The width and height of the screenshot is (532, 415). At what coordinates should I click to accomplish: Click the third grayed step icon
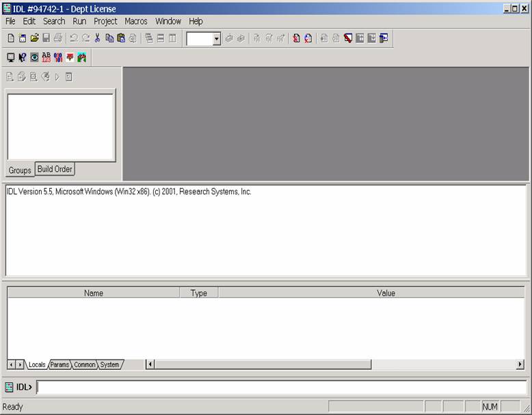[280, 38]
